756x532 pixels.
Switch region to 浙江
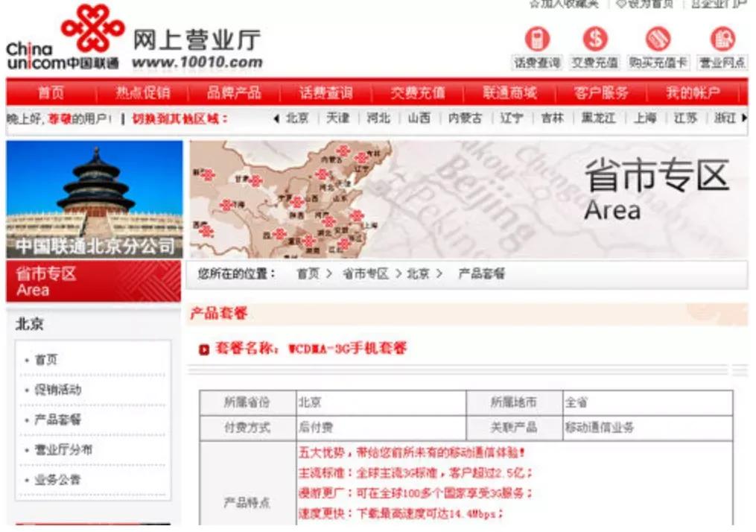(725, 118)
